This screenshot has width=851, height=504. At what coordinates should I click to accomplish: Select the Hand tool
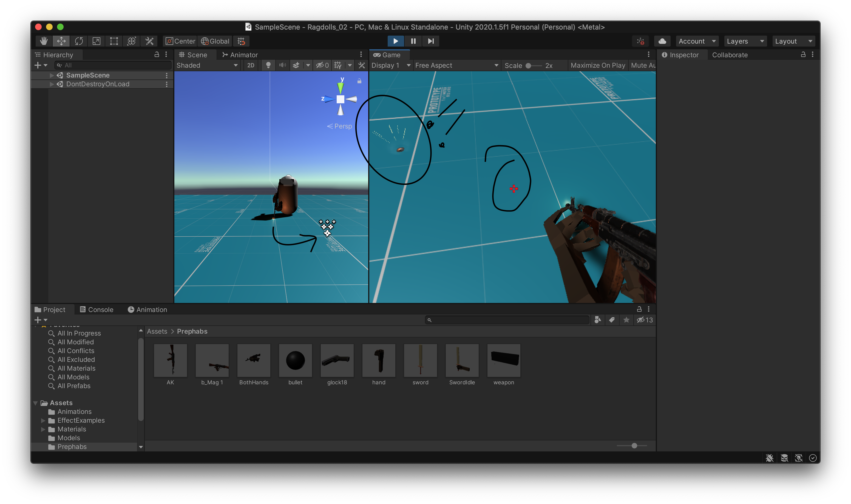click(44, 41)
